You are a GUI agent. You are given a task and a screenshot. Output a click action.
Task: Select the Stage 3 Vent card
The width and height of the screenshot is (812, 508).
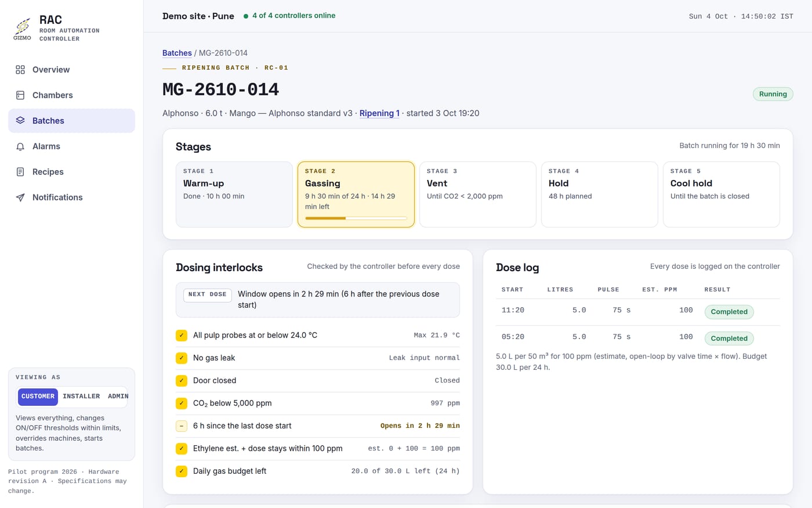pos(478,194)
